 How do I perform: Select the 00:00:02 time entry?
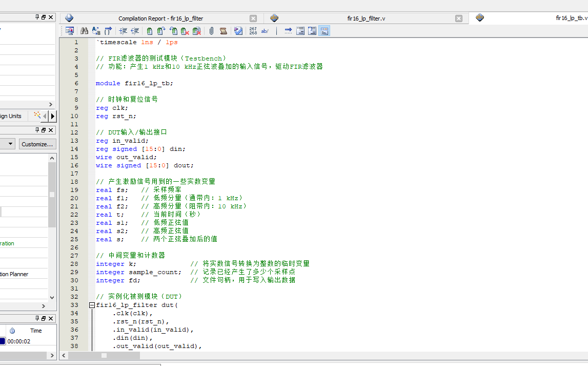point(19,341)
